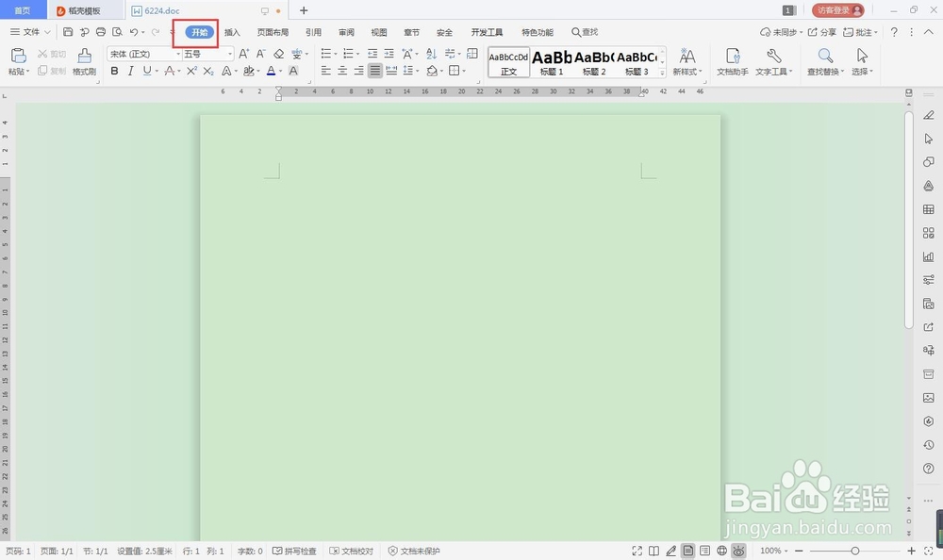This screenshot has width=943, height=560.
Task: Switch to the 页面布局 ribbon tab
Action: click(273, 31)
